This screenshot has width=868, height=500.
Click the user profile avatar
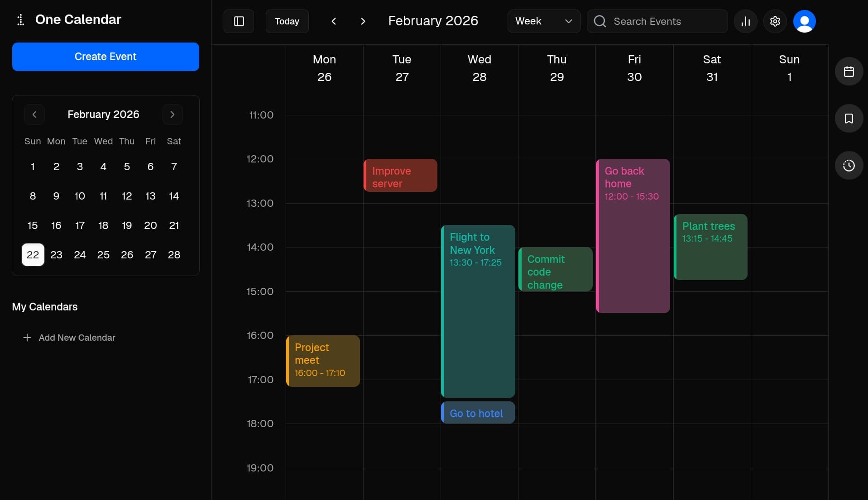tap(805, 21)
